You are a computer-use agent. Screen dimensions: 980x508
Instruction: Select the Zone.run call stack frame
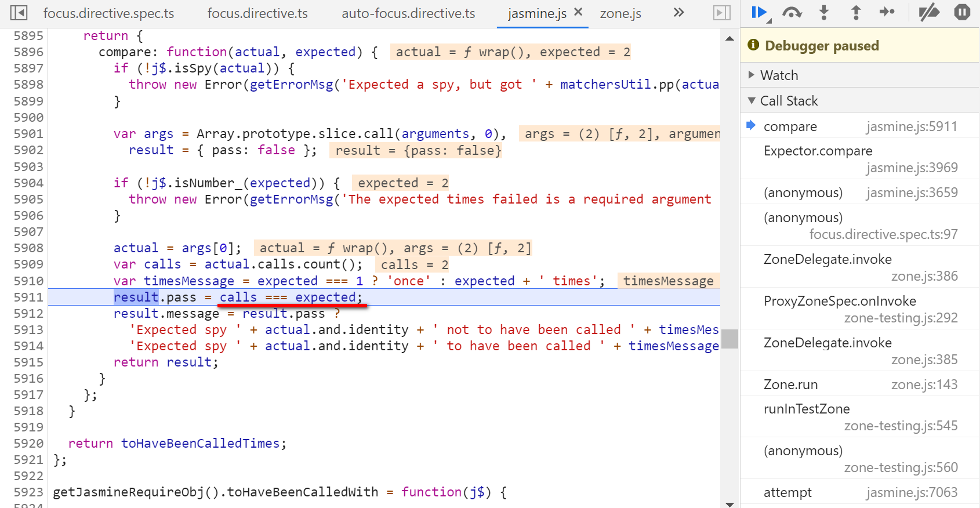[860, 384]
